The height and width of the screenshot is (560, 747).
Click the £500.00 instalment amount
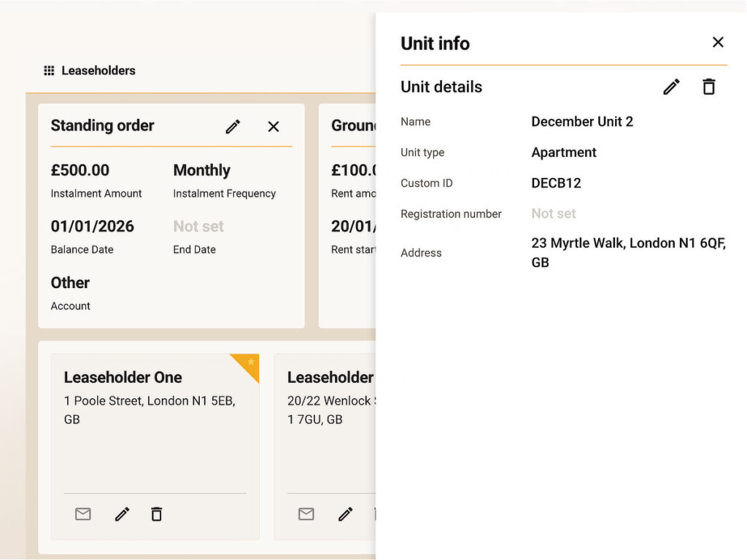point(80,171)
